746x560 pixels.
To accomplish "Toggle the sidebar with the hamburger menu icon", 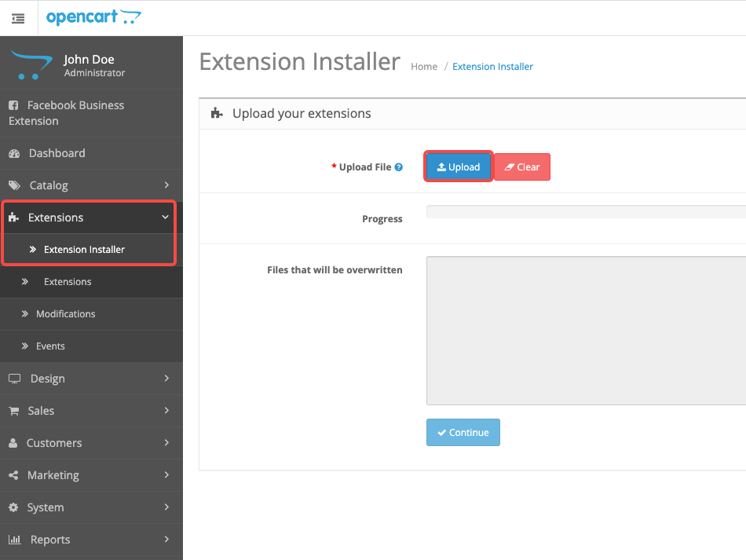I will click(18, 19).
